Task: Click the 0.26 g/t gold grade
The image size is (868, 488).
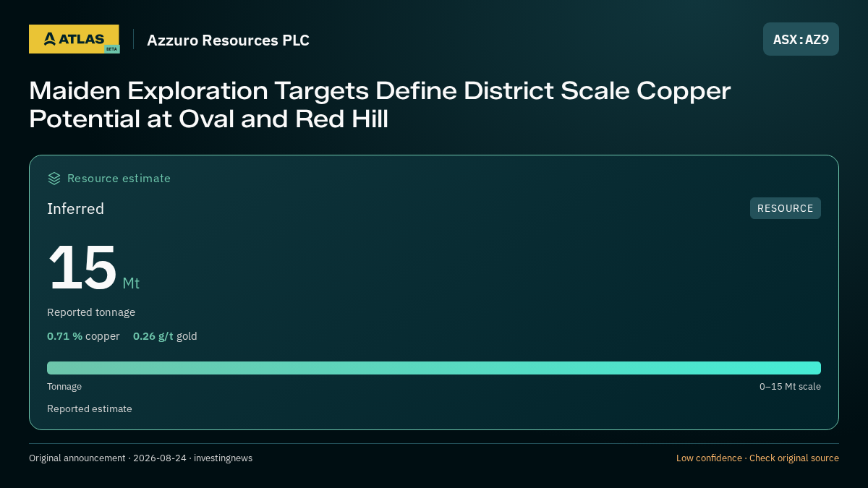Action: [x=165, y=336]
